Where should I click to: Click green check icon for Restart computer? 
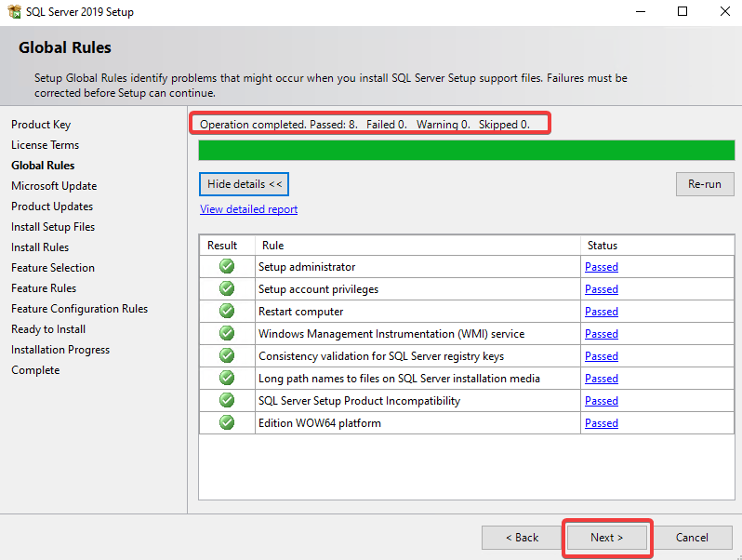pyautogui.click(x=227, y=311)
